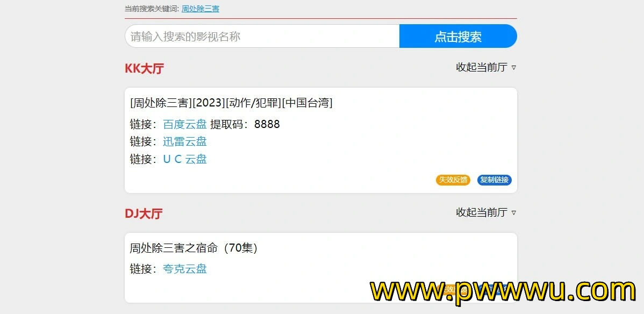Viewport: 644px width, 314px height.
Task: Click the triangle arrow beside DJ大厅's 收起当前厅
Action: (x=513, y=213)
